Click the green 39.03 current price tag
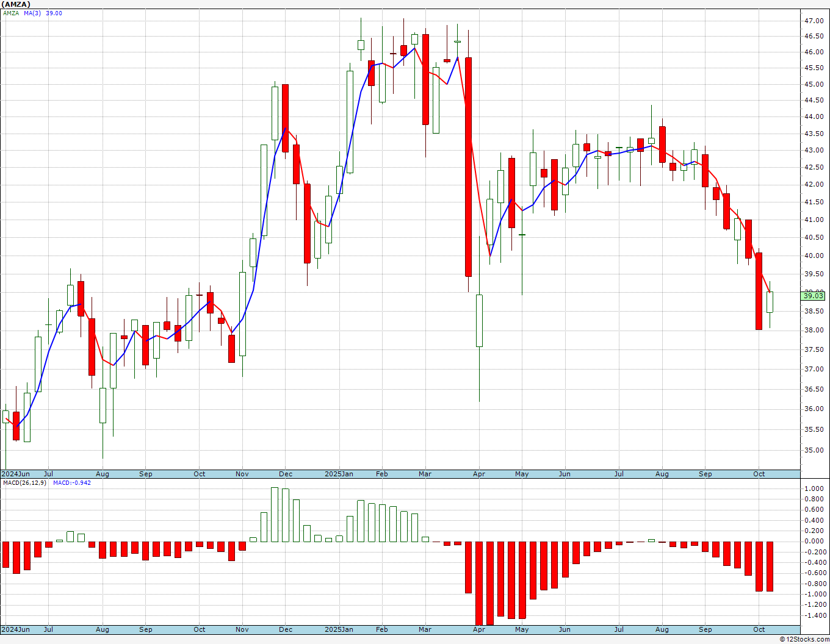Viewport: 830px width, 644px height. click(x=813, y=296)
